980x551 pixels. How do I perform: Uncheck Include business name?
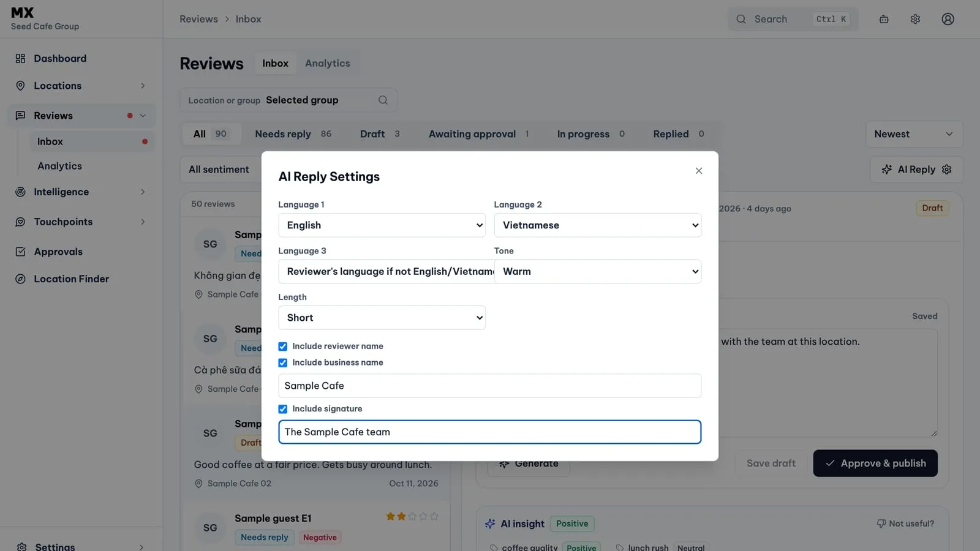283,363
